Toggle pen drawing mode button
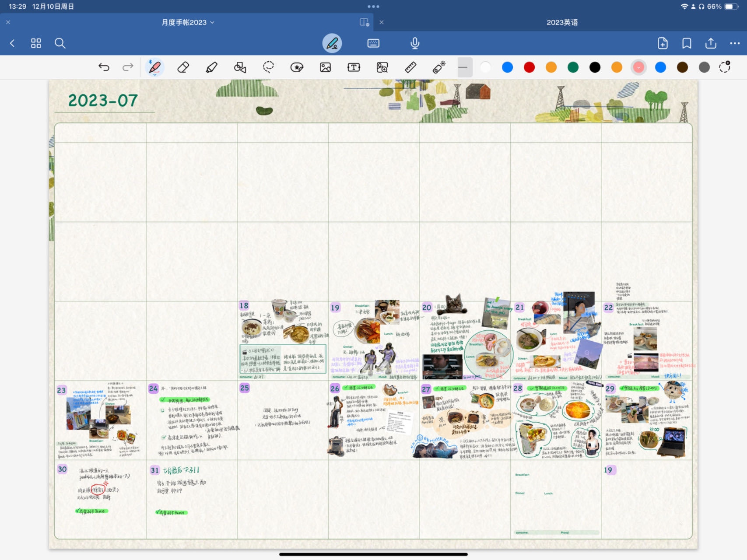This screenshot has width=747, height=560. [x=332, y=43]
